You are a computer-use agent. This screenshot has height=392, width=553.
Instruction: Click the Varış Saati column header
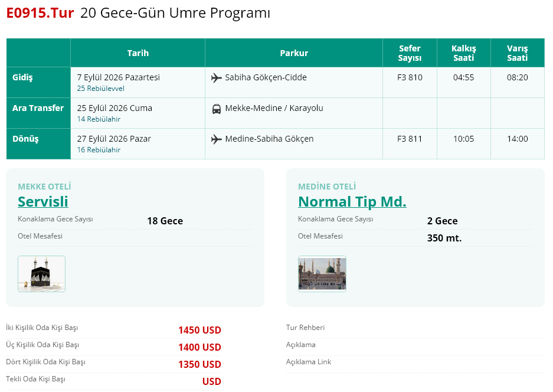click(x=518, y=53)
